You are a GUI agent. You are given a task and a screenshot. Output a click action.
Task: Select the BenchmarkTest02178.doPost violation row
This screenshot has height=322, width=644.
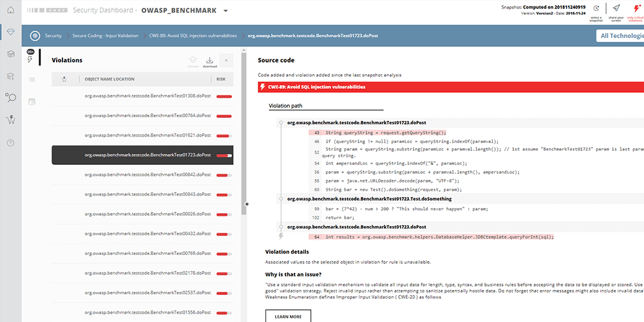[x=142, y=273]
